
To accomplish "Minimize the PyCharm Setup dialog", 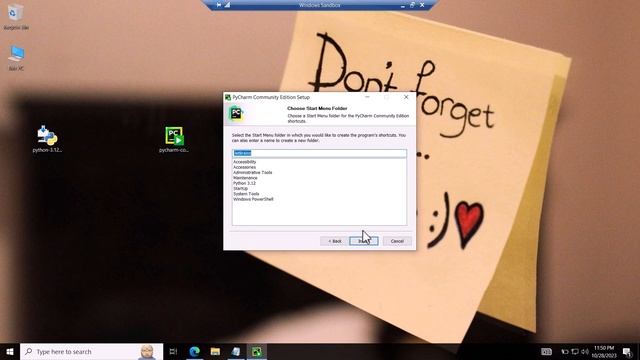I will [x=367, y=97].
